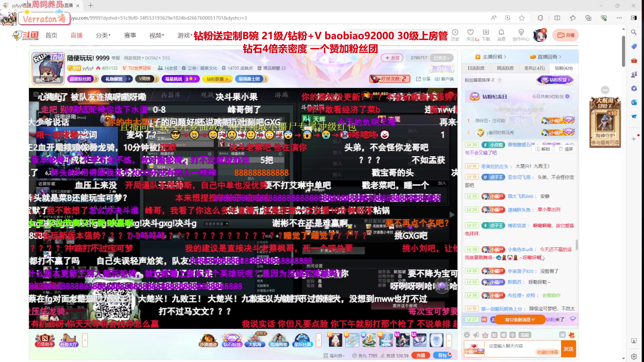Click the 清屏 clear chat button

566,149
